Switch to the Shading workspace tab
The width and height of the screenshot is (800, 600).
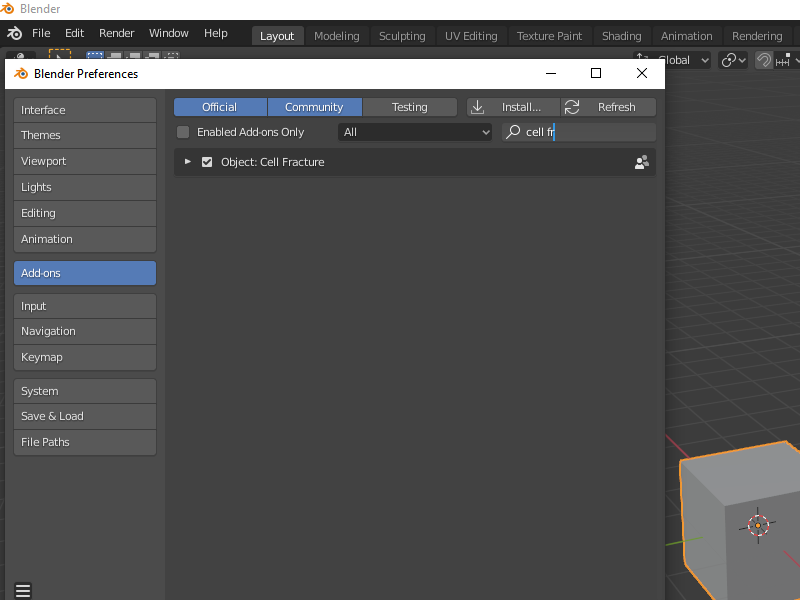pyautogui.click(x=621, y=36)
